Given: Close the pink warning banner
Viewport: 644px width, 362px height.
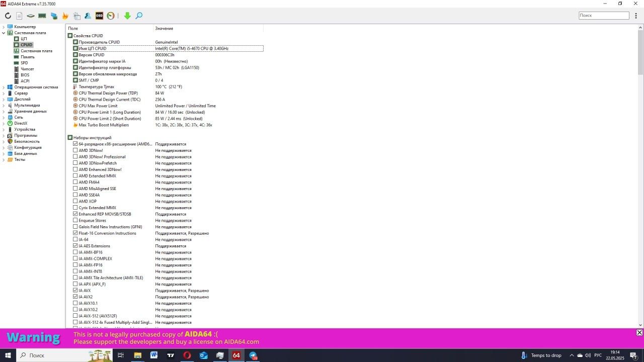Looking at the screenshot, I should point(639,332).
